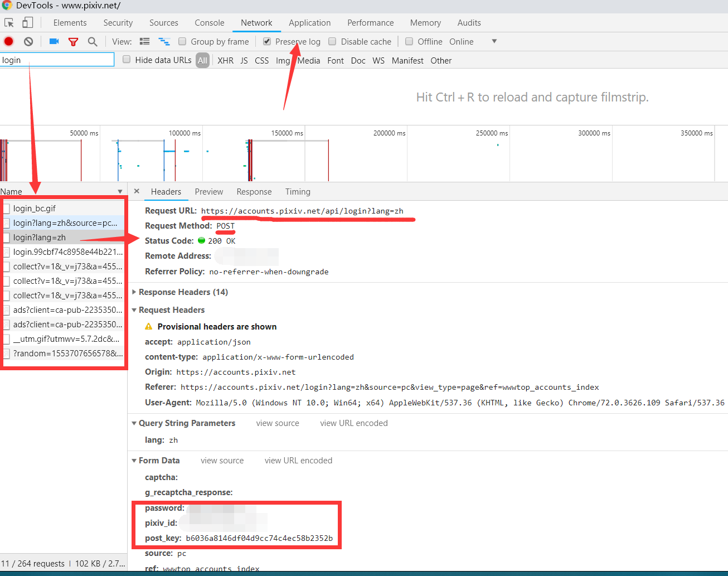Select login?lang=zh request row
728x576 pixels.
(62, 238)
